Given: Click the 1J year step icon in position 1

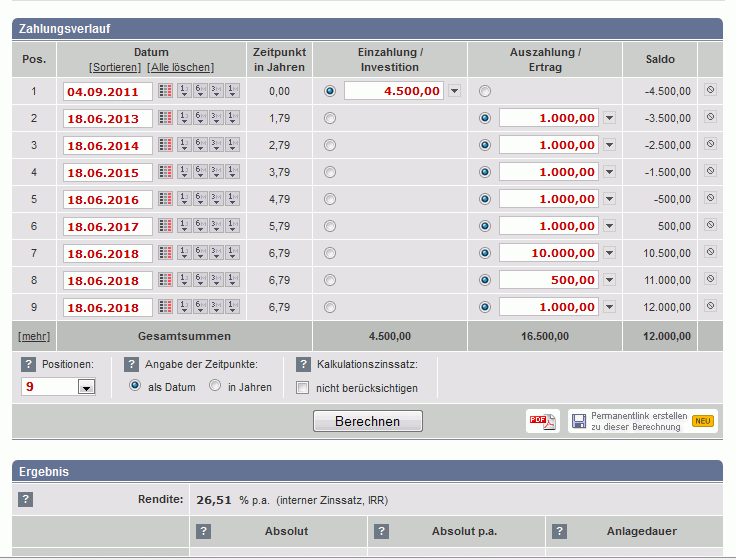Looking at the screenshot, I should 184,91.
